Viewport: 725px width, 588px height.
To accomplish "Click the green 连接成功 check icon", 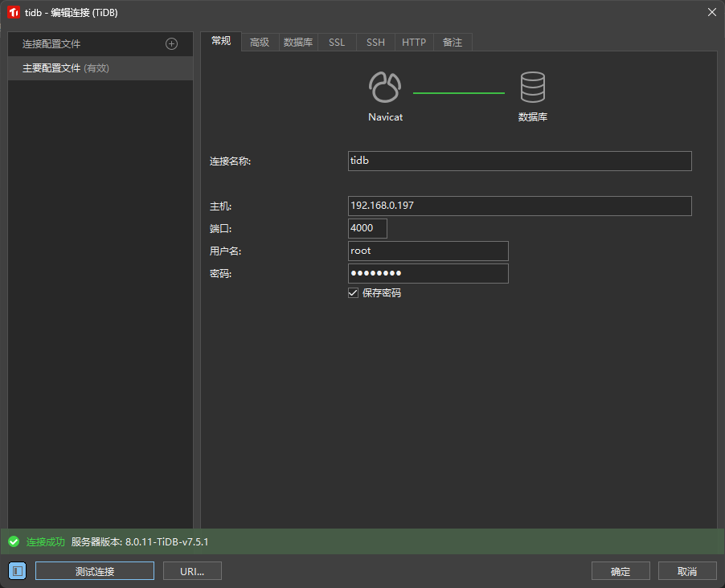I will [x=14, y=541].
